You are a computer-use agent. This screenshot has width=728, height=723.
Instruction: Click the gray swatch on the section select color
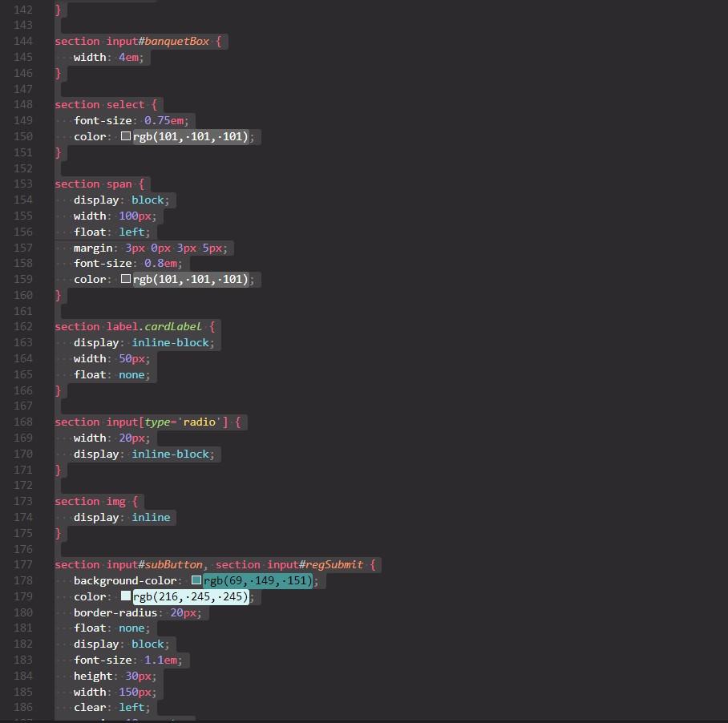125,136
